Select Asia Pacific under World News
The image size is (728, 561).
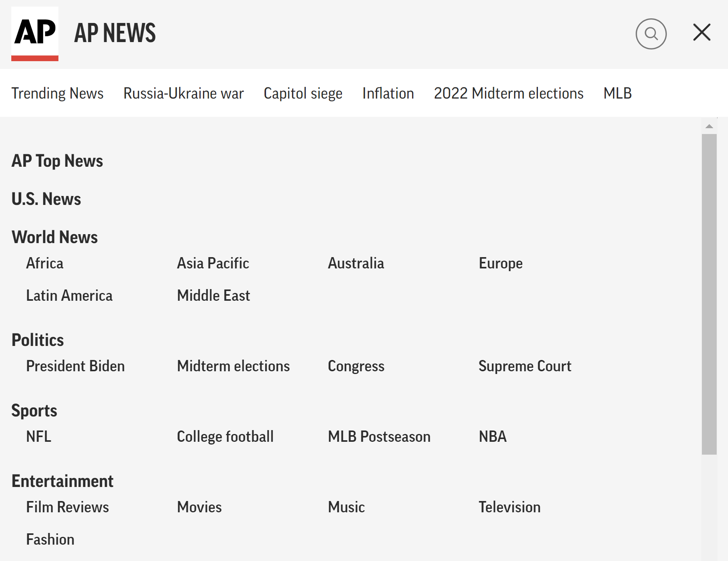pyautogui.click(x=213, y=263)
